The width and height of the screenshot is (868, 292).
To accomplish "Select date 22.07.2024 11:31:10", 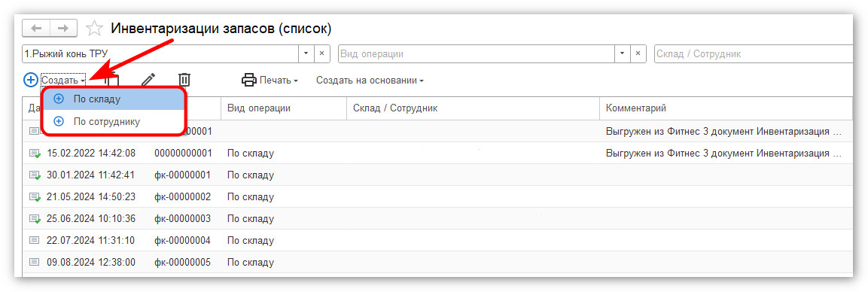I will click(x=91, y=241).
